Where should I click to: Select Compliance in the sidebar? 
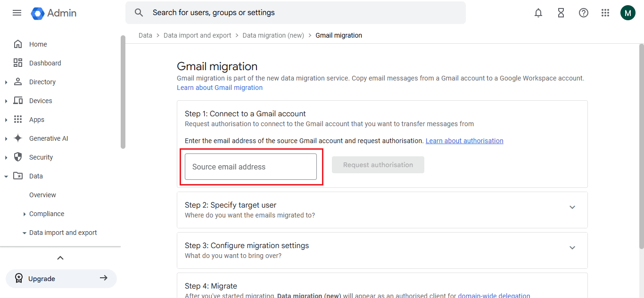click(47, 214)
